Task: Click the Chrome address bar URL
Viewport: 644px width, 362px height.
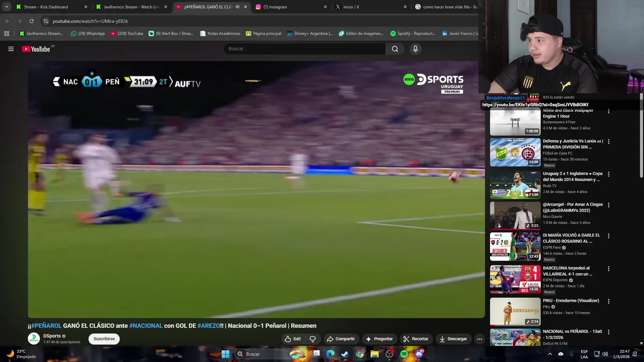Action: [90, 21]
